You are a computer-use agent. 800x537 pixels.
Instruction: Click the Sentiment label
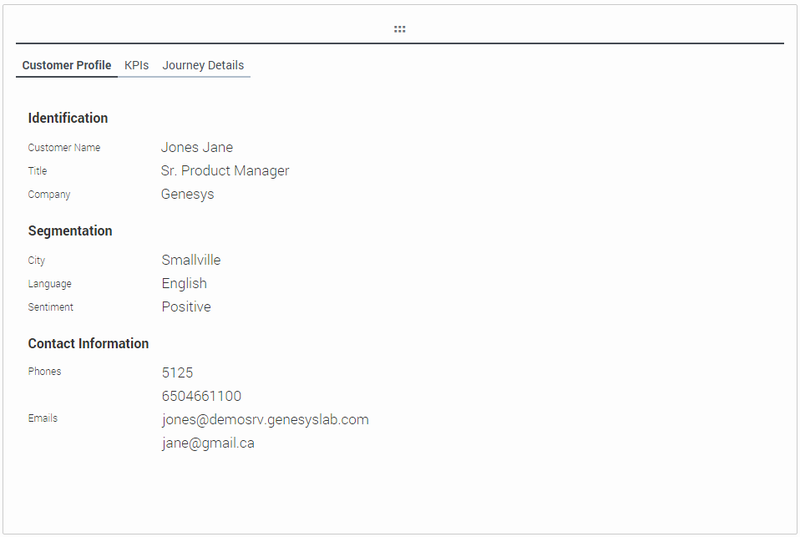[51, 307]
